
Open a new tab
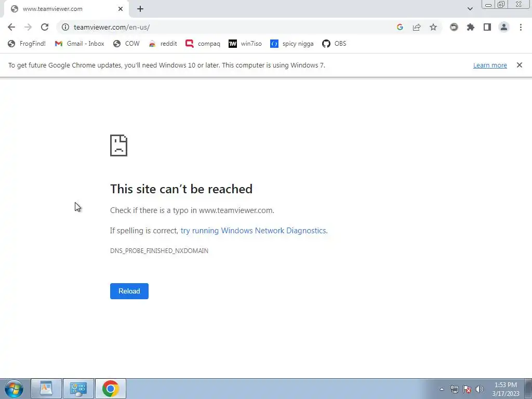coord(140,9)
